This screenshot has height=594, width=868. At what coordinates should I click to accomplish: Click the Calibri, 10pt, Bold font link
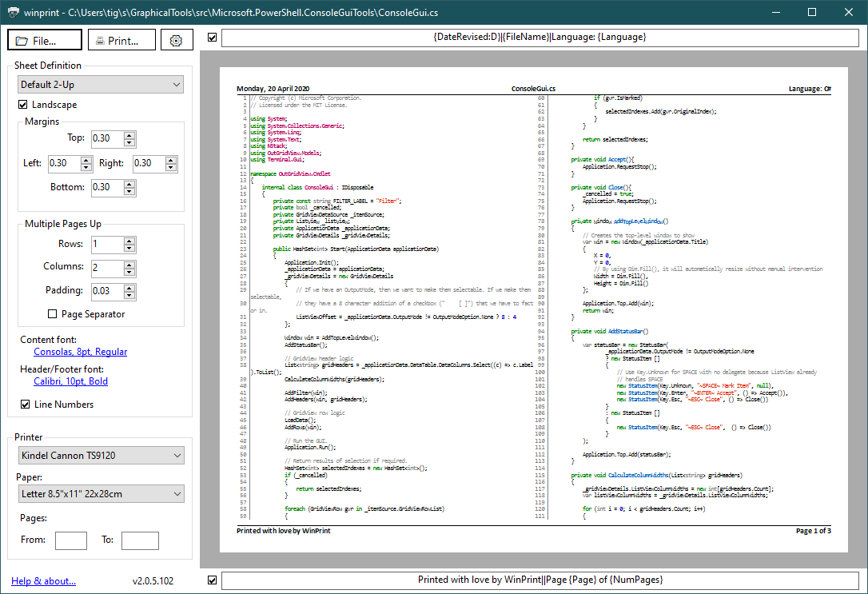click(70, 381)
